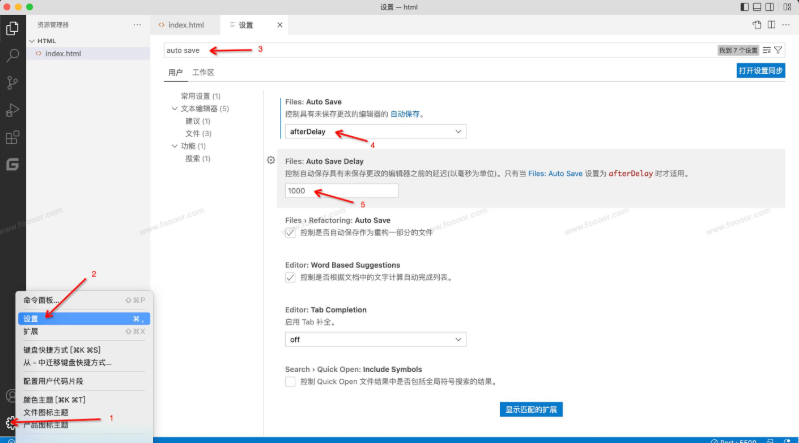Open the Files Auto Save afterDelay dropdown
Image resolution: width=799 pixels, height=443 pixels.
click(x=375, y=131)
